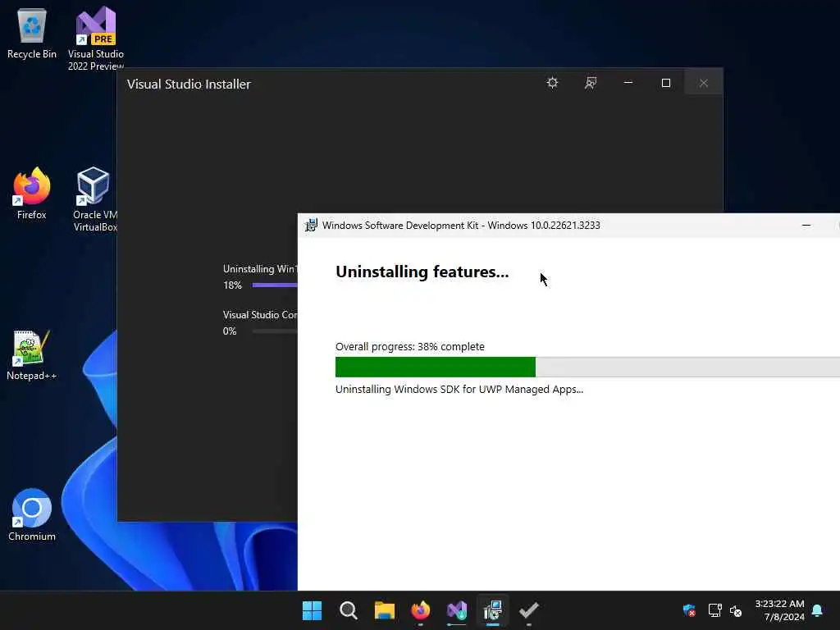Open File Explorer from the taskbar
The image size is (840, 630).
385,610
